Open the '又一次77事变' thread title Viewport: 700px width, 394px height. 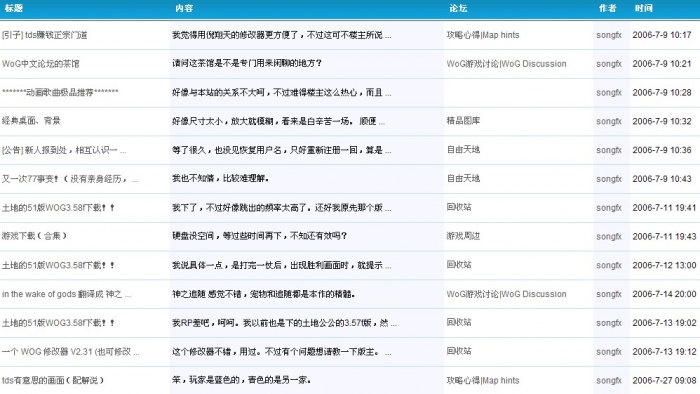pyautogui.click(x=70, y=178)
